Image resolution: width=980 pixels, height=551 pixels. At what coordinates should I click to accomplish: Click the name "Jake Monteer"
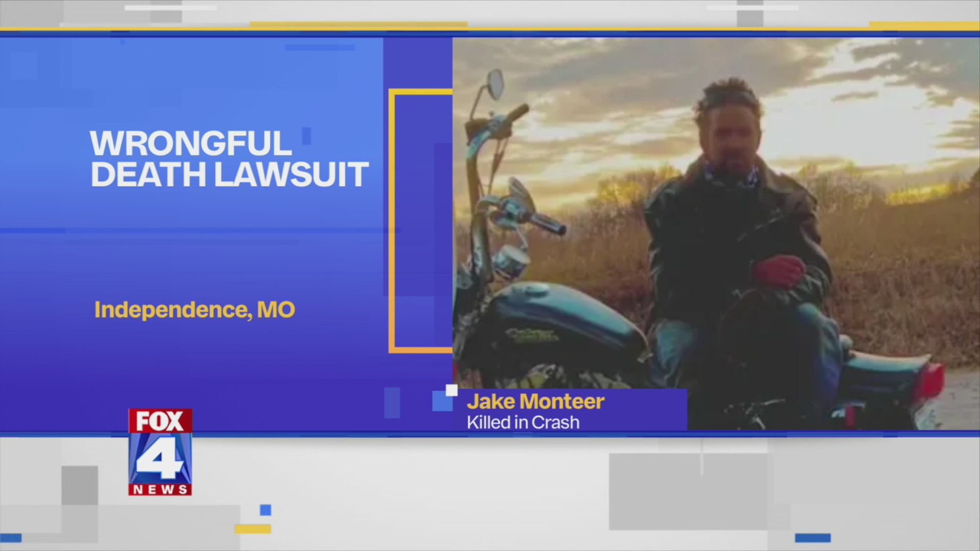[x=535, y=402]
